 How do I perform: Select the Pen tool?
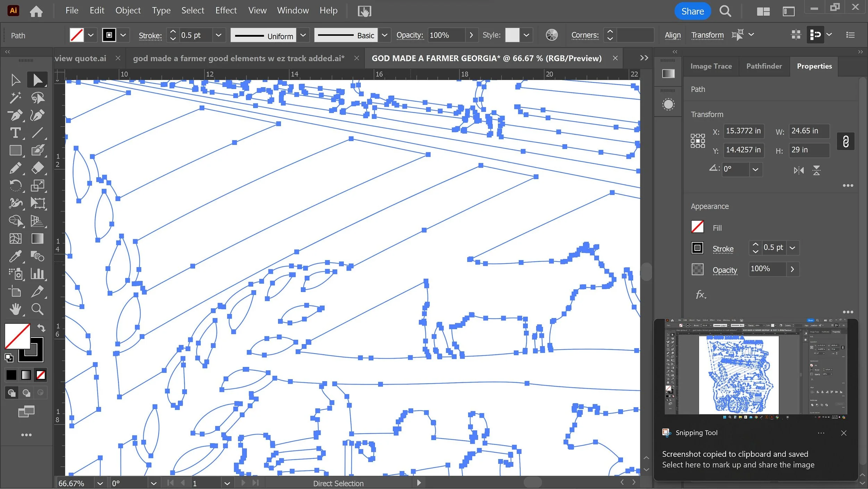tap(15, 115)
